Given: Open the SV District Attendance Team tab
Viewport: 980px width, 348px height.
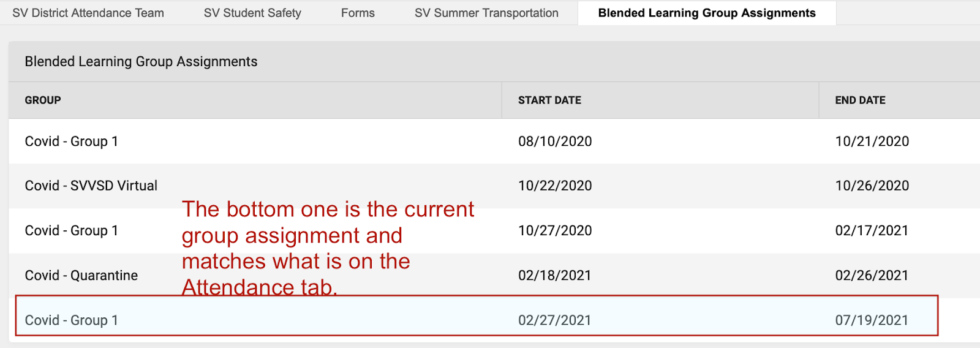Looking at the screenshot, I should coord(88,13).
